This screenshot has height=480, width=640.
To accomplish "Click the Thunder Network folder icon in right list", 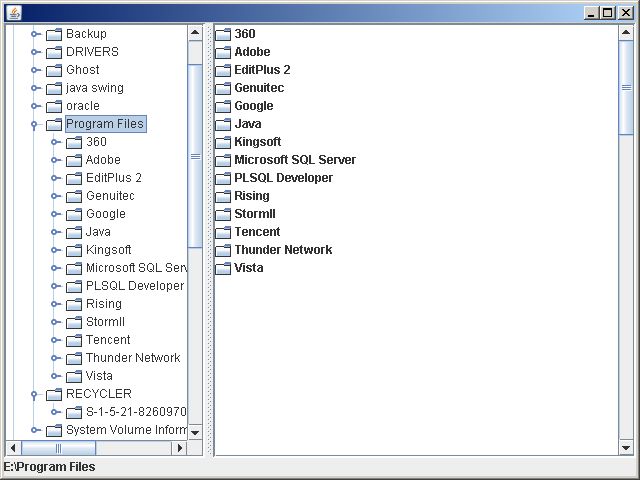I will (x=223, y=250).
